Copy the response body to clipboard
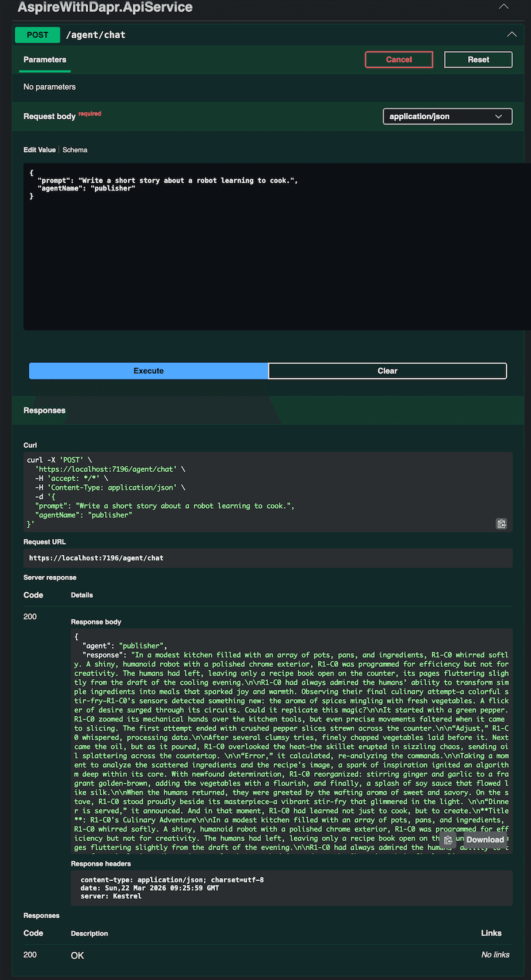Image resolution: width=531 pixels, height=980 pixels. (448, 840)
